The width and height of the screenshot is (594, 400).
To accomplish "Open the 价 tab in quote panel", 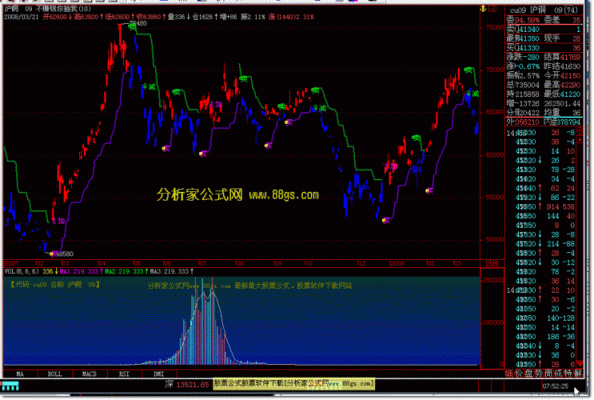I will 519,374.
